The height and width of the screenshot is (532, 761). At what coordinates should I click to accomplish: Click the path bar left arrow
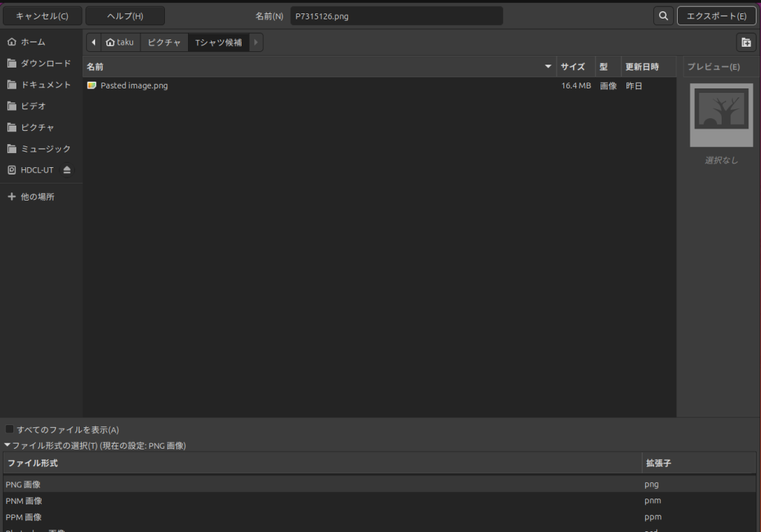coord(93,42)
